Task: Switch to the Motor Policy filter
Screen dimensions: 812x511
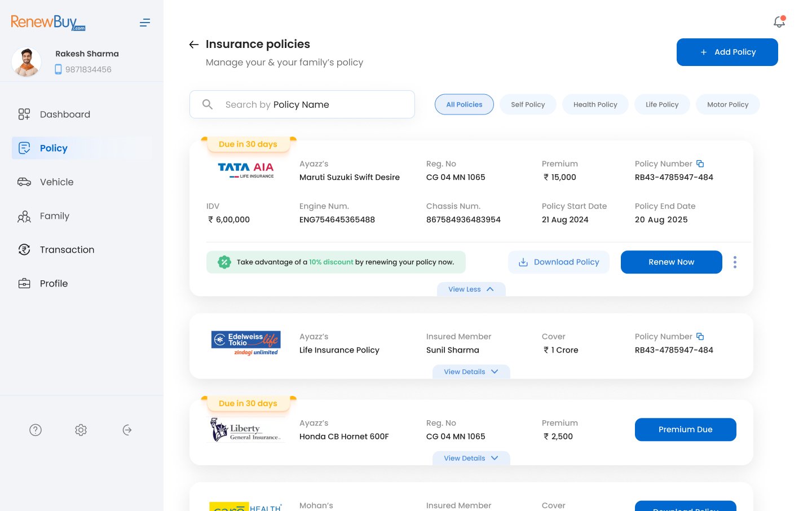Action: (728, 104)
